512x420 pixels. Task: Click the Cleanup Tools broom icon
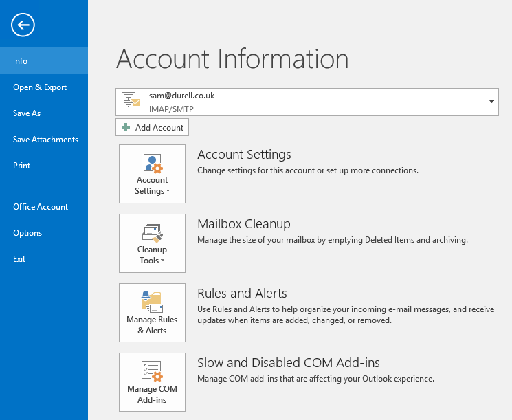coord(152,233)
